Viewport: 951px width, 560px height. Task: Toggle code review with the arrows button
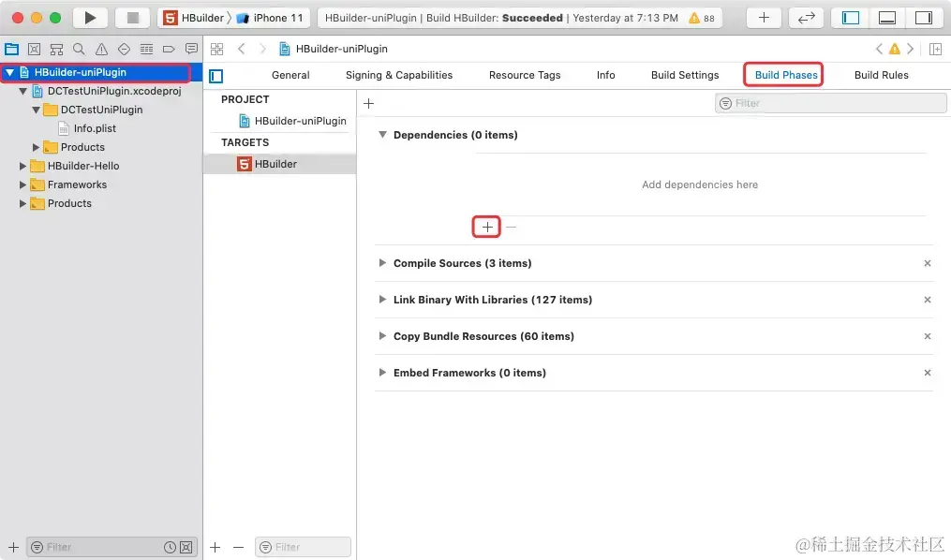pos(806,18)
